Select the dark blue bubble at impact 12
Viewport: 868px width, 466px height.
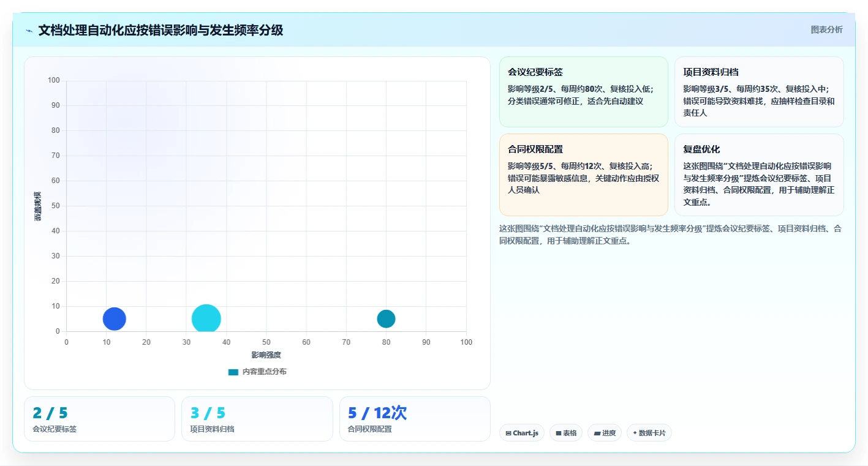pyautogui.click(x=114, y=318)
